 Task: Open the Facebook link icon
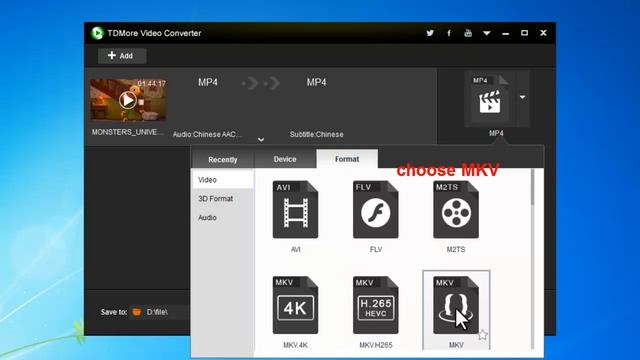[x=449, y=33]
